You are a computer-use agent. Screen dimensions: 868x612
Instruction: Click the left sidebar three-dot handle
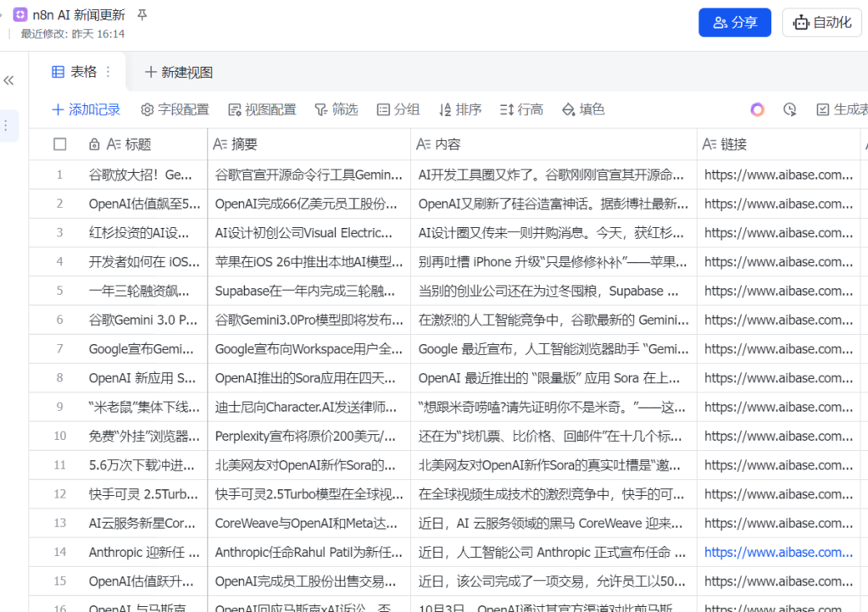6,125
